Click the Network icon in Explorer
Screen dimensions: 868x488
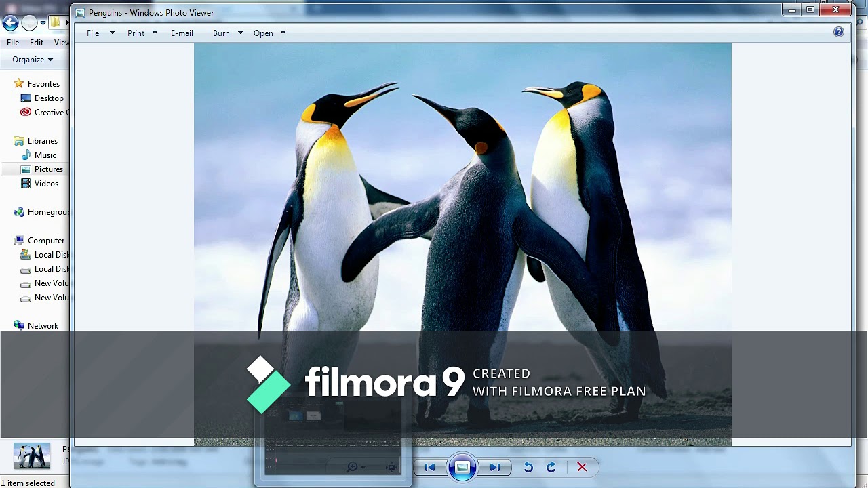pos(19,325)
